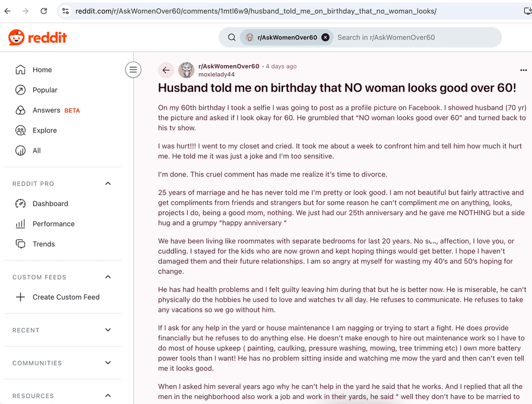Collapse the Reddit Pro section
Screen dimensions: 532x404
coord(108,183)
